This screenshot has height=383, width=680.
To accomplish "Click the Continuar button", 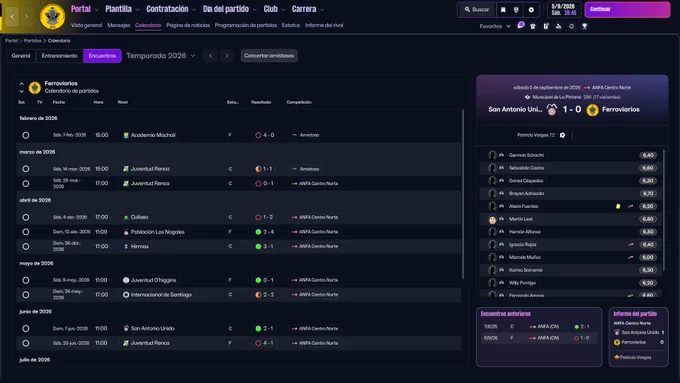I will [627, 9].
